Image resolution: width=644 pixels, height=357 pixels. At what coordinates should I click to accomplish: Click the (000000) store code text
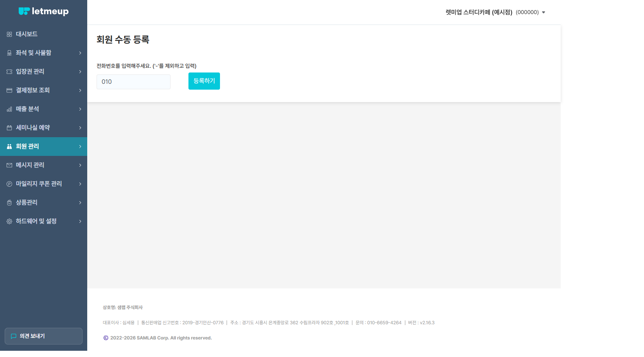point(527,12)
